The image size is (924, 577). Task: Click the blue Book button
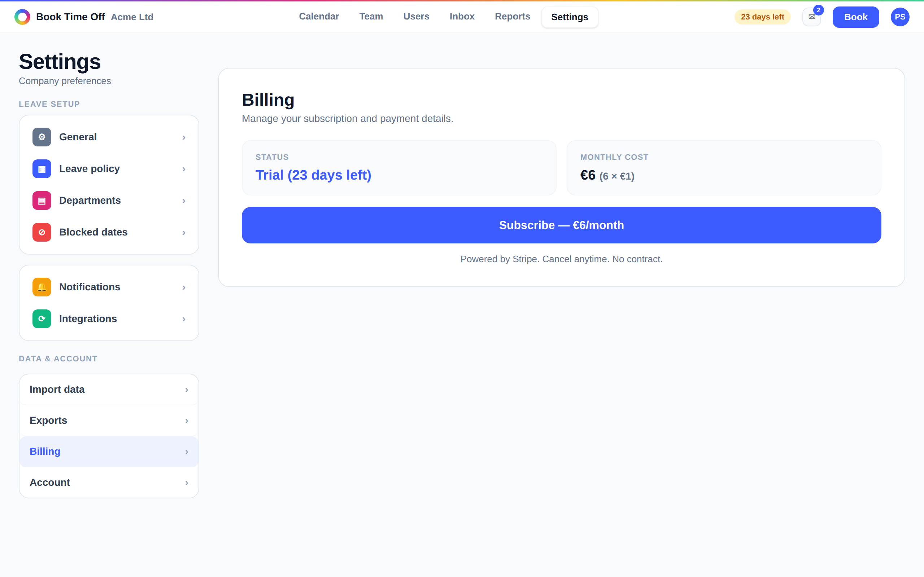point(856,17)
